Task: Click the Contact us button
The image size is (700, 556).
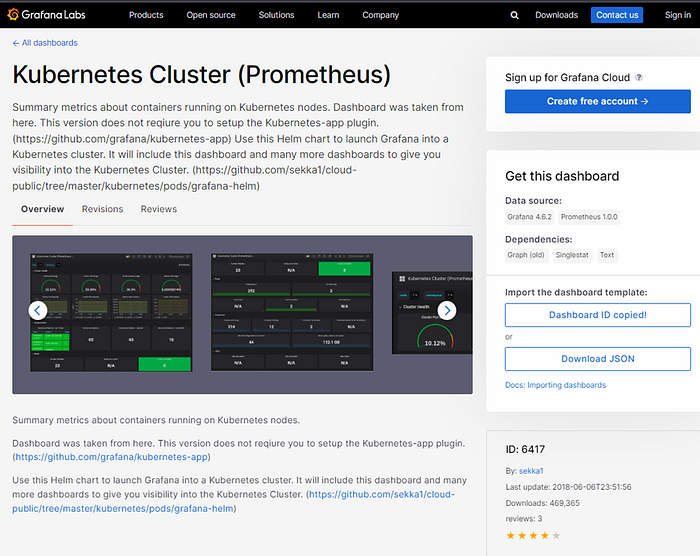Action: pyautogui.click(x=617, y=15)
